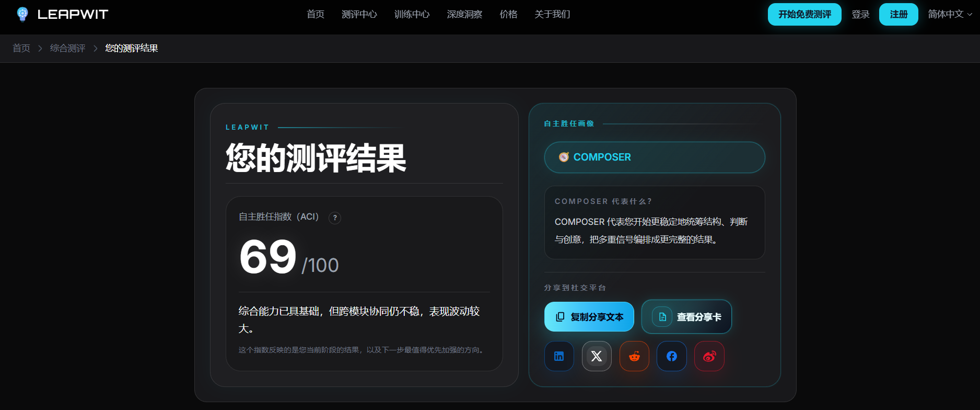Click the COMPOSER profile pill
This screenshot has width=980, height=410.
(655, 157)
